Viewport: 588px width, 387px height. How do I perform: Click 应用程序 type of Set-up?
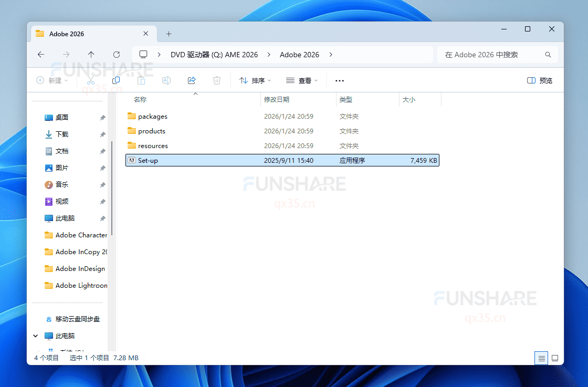[x=352, y=161]
